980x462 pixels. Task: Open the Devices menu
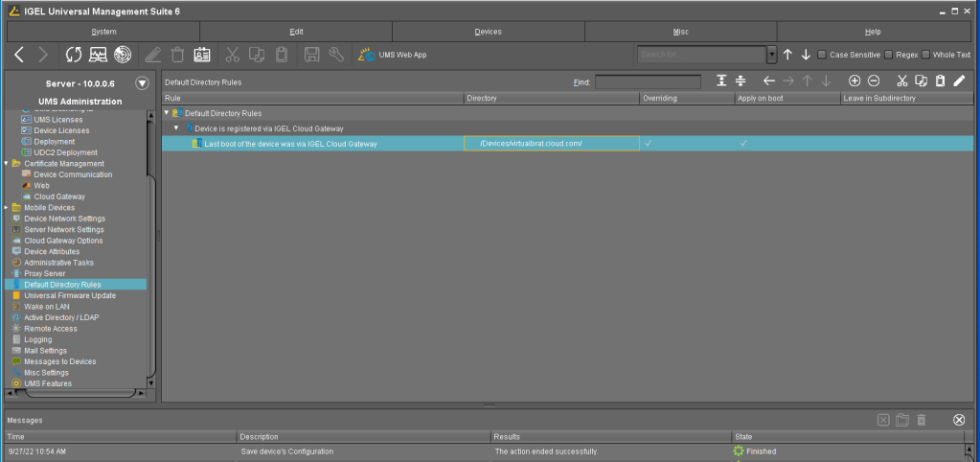tap(488, 32)
